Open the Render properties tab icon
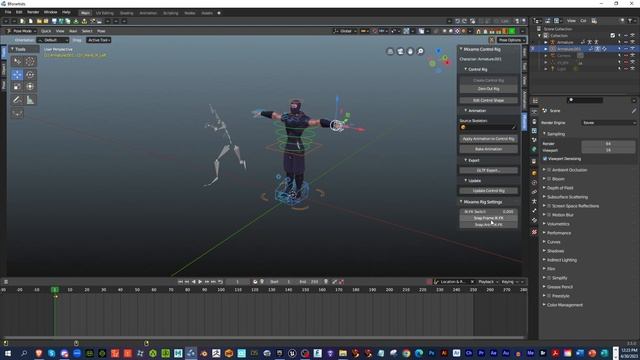 [534, 111]
